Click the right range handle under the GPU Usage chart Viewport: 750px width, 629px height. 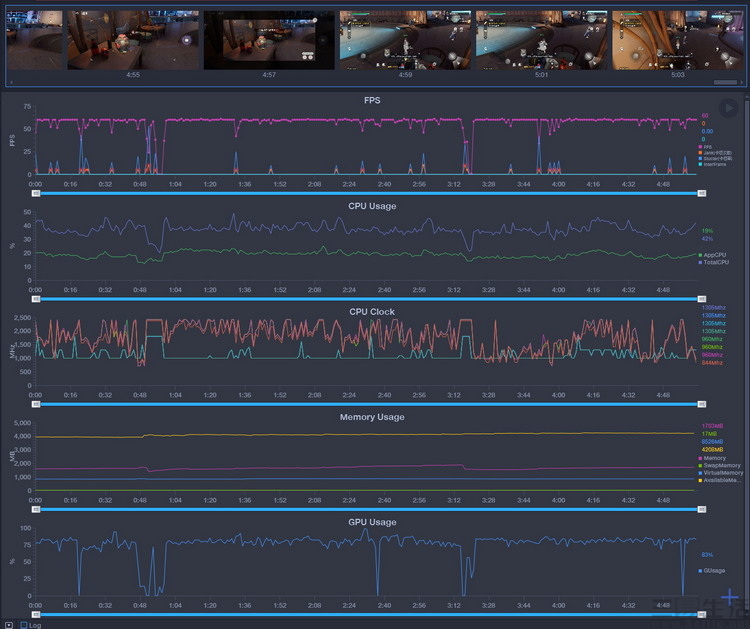(702, 615)
